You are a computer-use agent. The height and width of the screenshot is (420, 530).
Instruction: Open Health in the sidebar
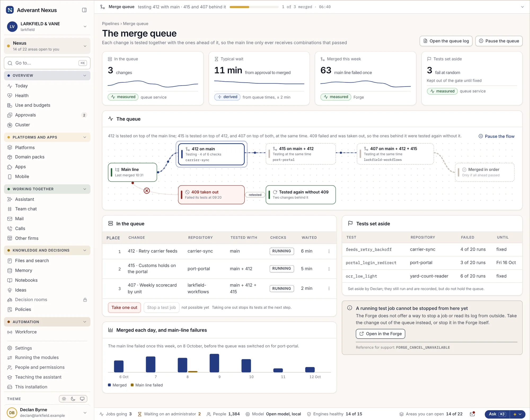(47, 96)
